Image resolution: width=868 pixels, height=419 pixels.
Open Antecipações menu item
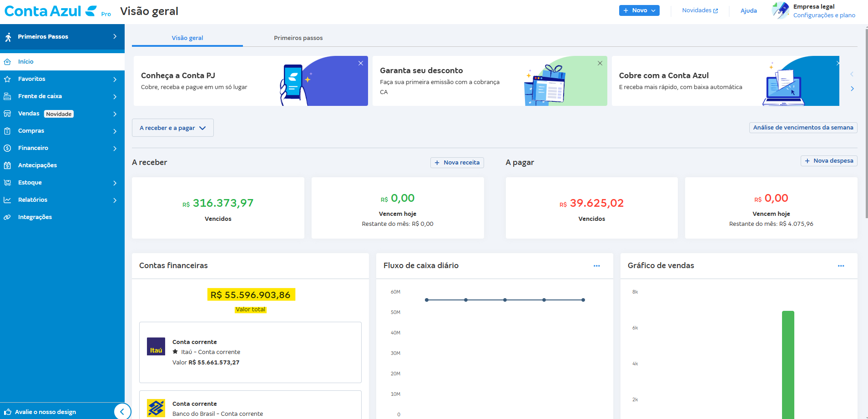tap(62, 165)
